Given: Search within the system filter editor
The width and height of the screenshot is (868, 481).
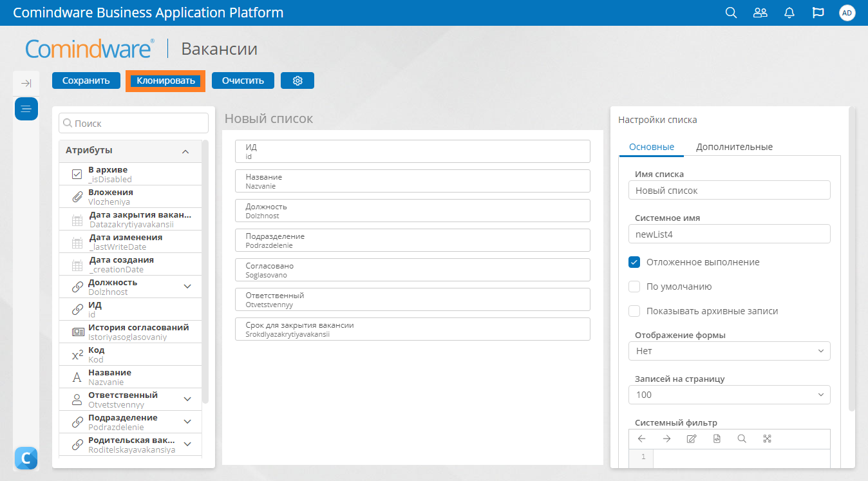Looking at the screenshot, I should (742, 439).
